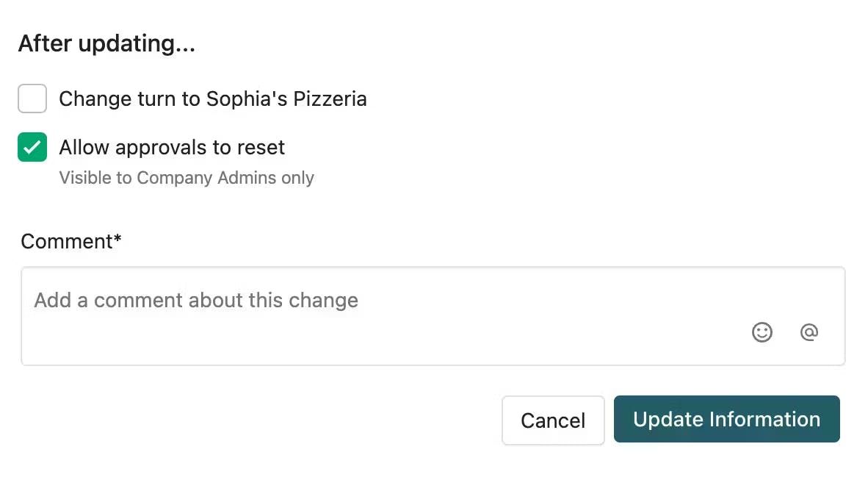Click the "Allow approvals to reset" label text
This screenshot has width=868, height=491.
(x=172, y=148)
